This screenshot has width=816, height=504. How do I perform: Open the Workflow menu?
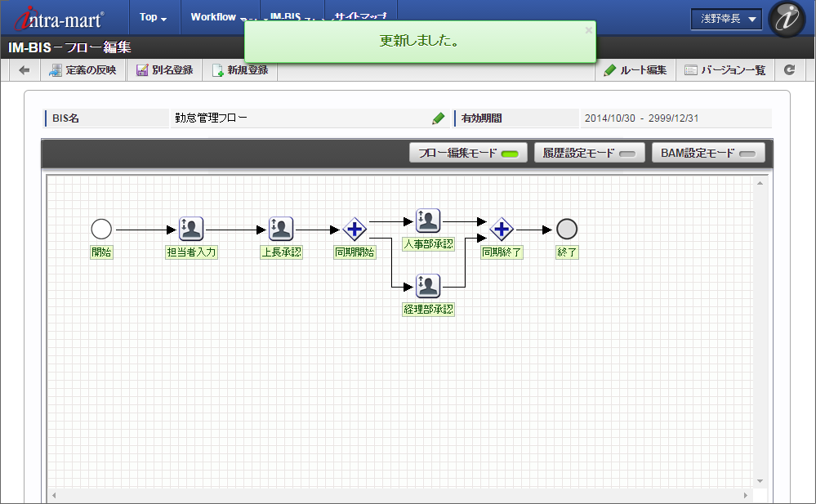click(213, 17)
